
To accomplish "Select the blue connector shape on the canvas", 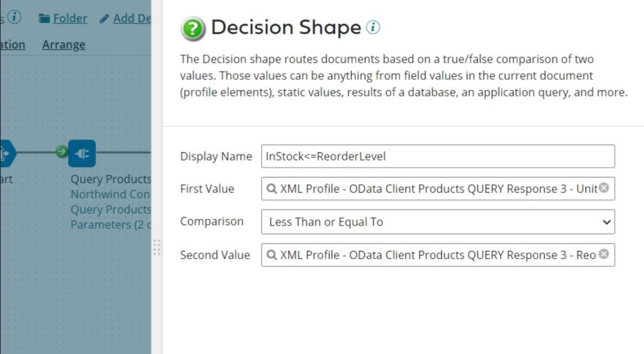I will (82, 153).
